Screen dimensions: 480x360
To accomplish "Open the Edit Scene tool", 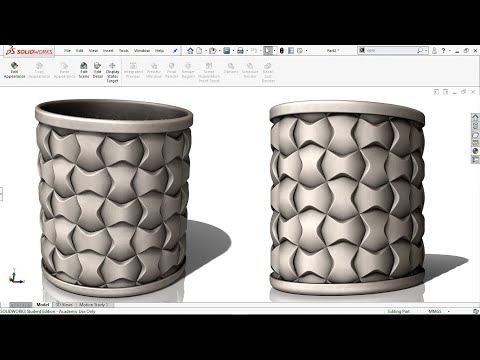I will tap(84, 70).
